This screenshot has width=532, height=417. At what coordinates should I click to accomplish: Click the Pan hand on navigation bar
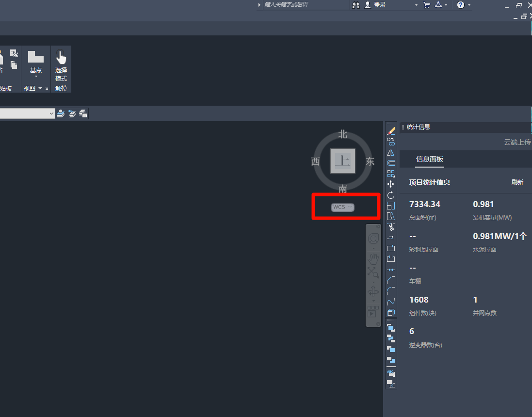[373, 258]
